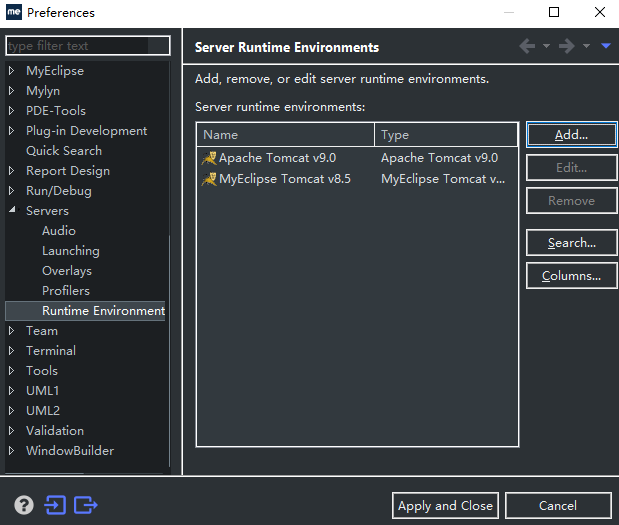Click truncated MyEclipse Tomcat v... type cell

coord(443,179)
